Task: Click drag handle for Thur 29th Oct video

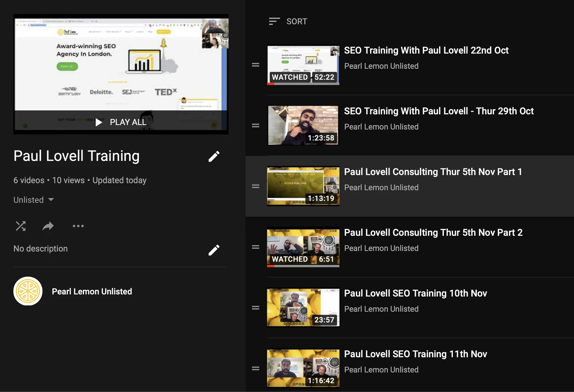Action: [x=255, y=126]
